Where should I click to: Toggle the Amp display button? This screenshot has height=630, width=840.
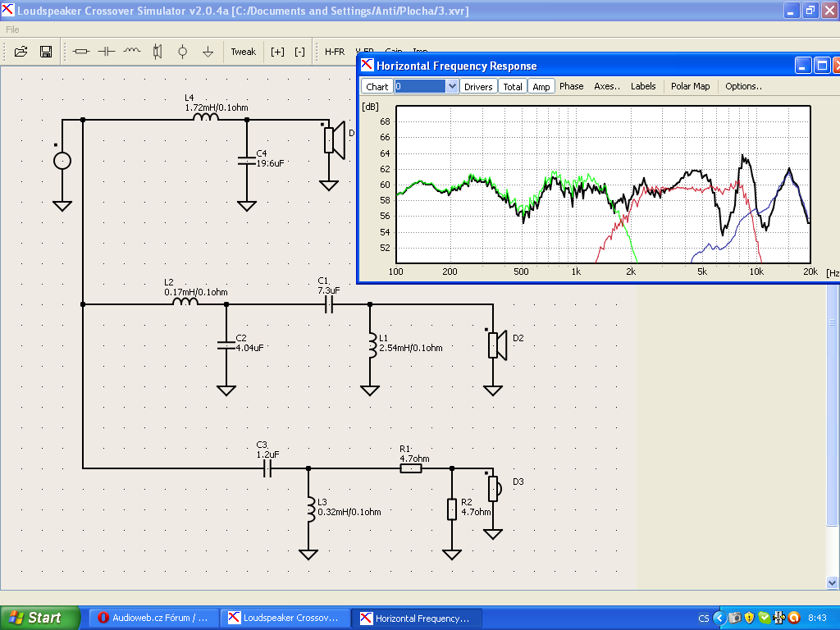pyautogui.click(x=541, y=86)
